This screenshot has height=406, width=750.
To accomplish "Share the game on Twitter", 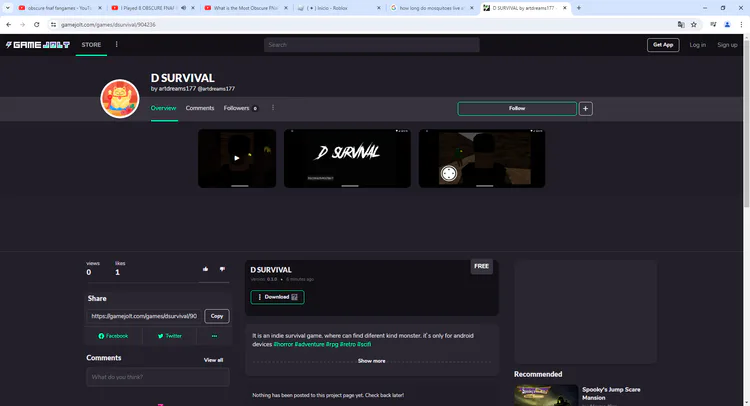I will point(169,336).
